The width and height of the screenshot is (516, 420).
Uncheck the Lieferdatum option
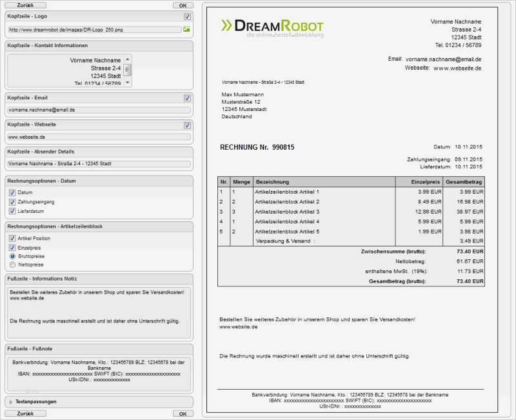pos(12,212)
